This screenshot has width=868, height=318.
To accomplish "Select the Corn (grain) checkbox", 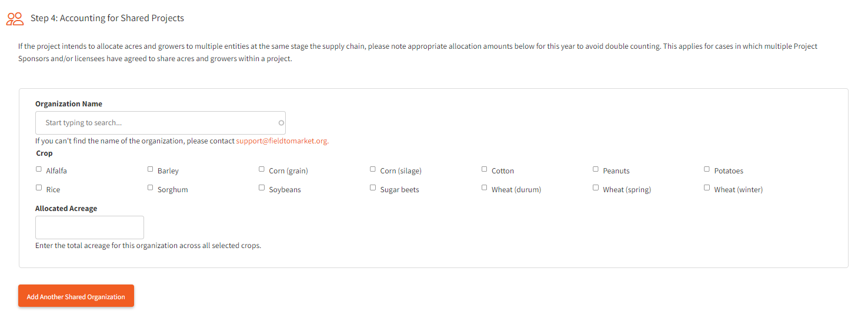I will (262, 169).
